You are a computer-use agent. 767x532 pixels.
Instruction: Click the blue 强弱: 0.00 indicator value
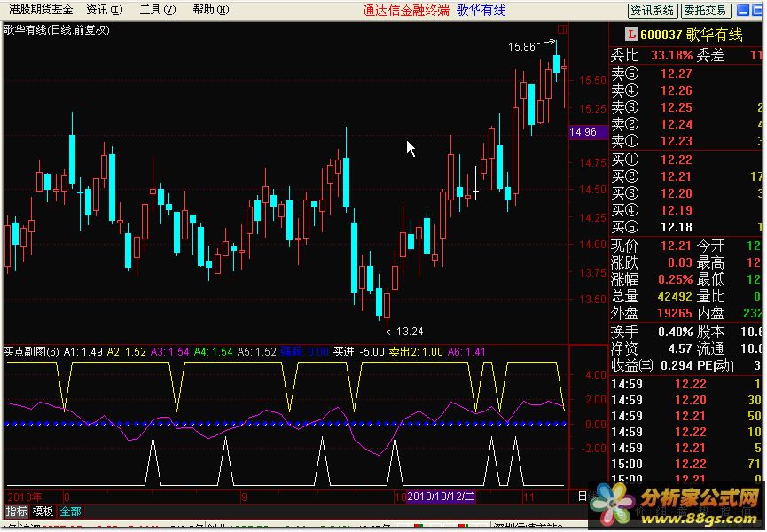305,352
